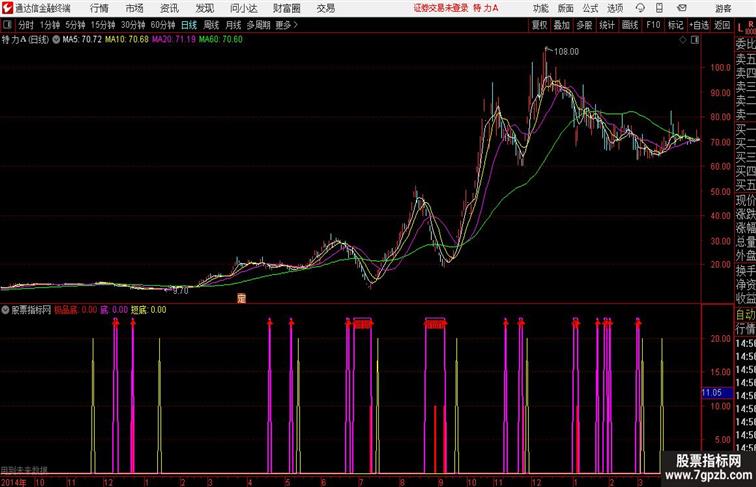This screenshot has width=756, height=487.
Task: Click the MA60: 70.60 indicator label
Action: click(x=220, y=40)
